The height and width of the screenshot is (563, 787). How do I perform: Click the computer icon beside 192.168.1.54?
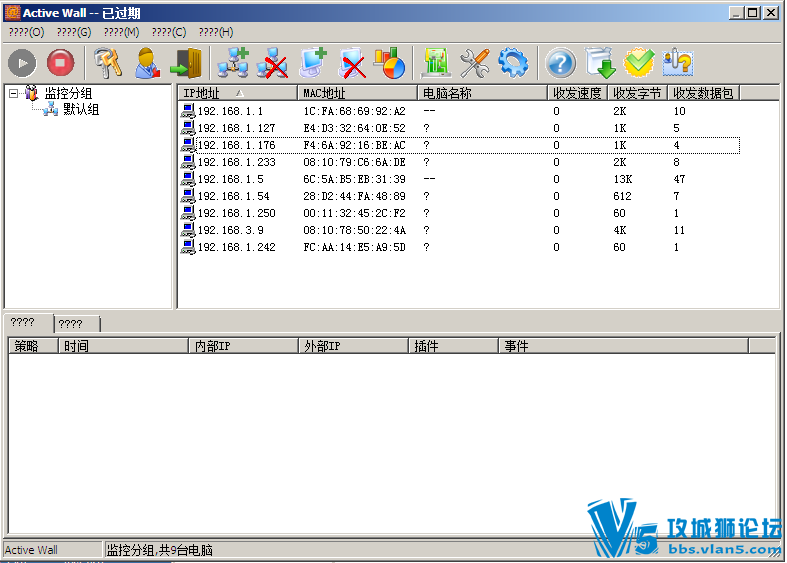click(188, 196)
